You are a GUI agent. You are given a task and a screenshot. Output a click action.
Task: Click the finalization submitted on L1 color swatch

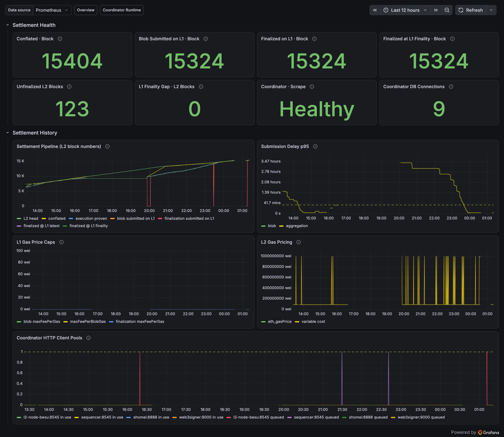160,218
